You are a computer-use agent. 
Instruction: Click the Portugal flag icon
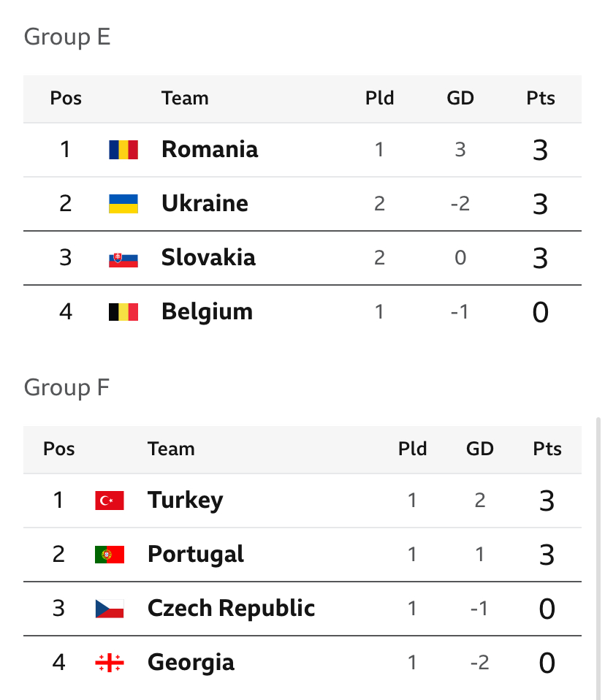point(110,555)
